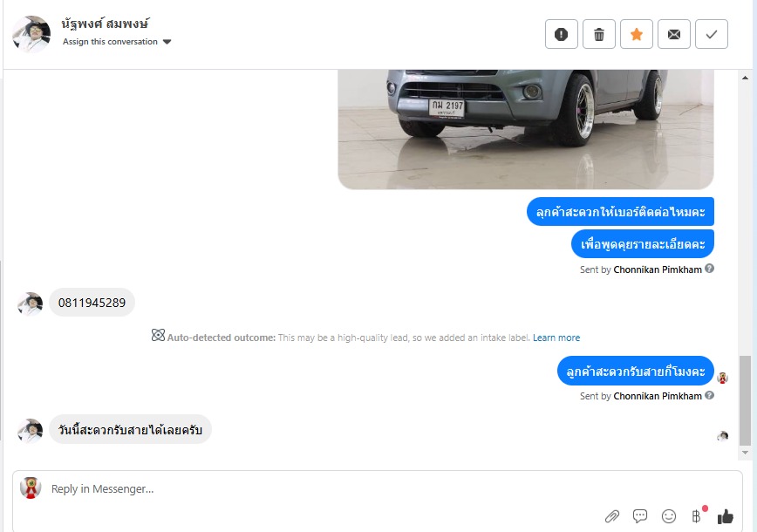The image size is (757, 532).
Task: Click the Learn more link
Action: pos(556,338)
